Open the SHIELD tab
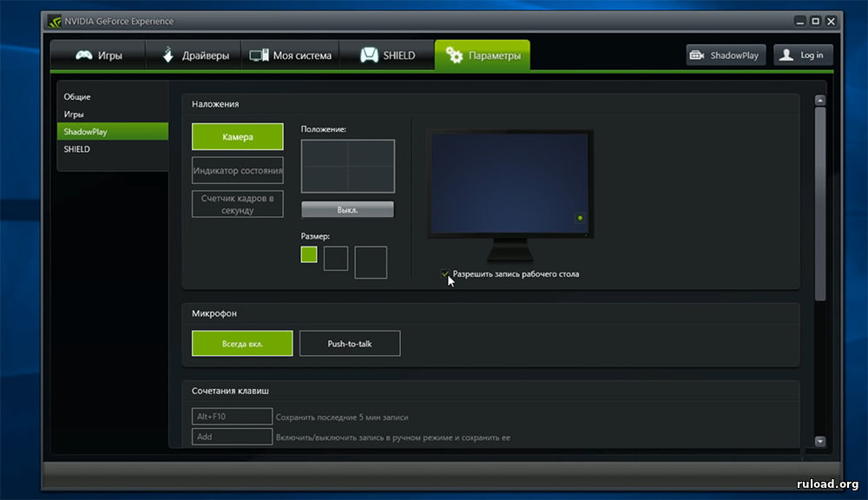 click(387, 55)
